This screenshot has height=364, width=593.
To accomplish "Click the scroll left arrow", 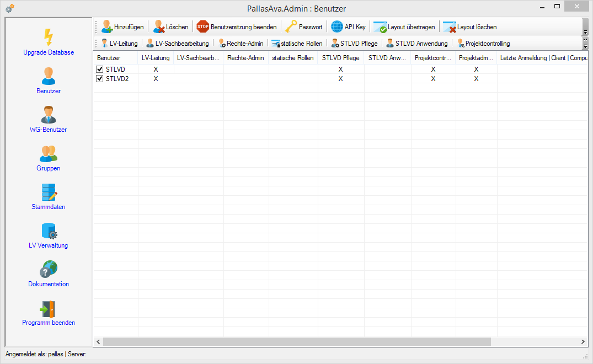I will (98, 342).
